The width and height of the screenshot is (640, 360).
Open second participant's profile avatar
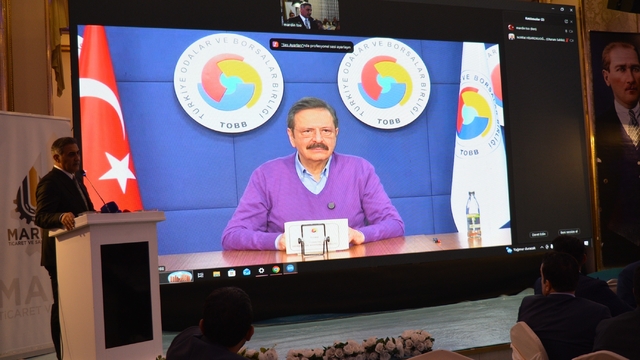pos(511,37)
